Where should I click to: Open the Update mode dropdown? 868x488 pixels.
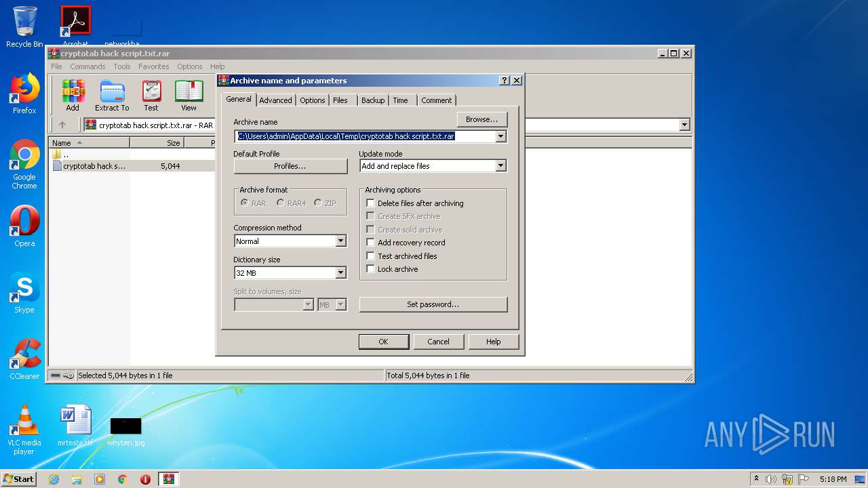click(x=500, y=166)
